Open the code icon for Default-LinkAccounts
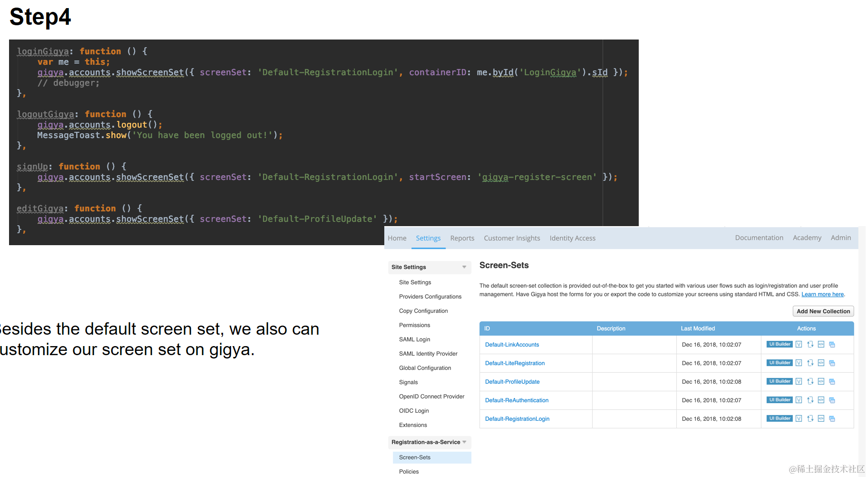The width and height of the screenshot is (868, 477). [x=821, y=344]
